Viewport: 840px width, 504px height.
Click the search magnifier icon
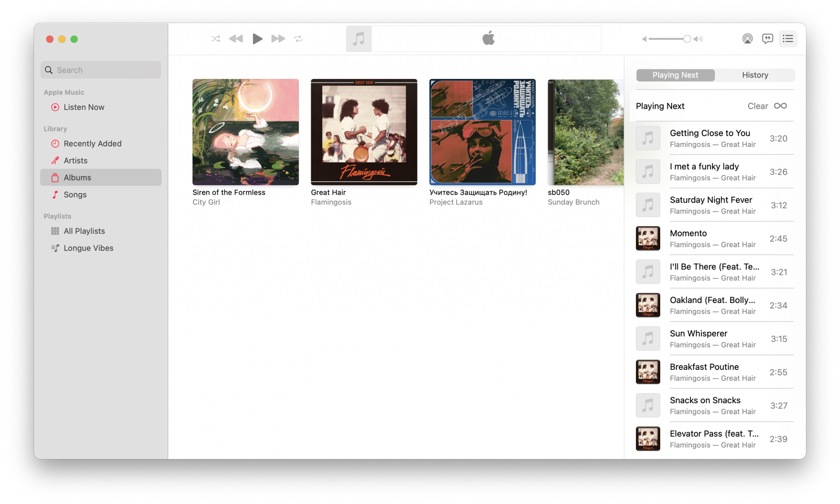coord(49,70)
